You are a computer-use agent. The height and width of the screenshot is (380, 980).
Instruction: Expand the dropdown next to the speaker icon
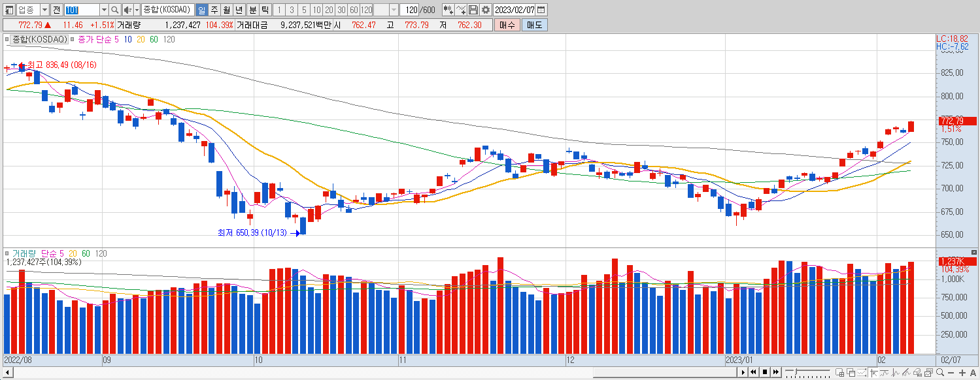[137, 10]
